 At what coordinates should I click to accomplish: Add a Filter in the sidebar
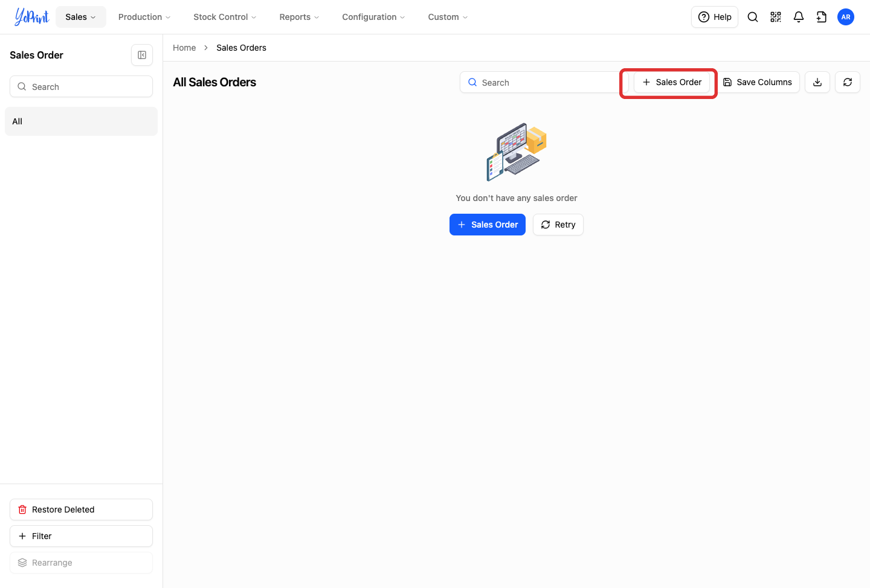coord(81,536)
